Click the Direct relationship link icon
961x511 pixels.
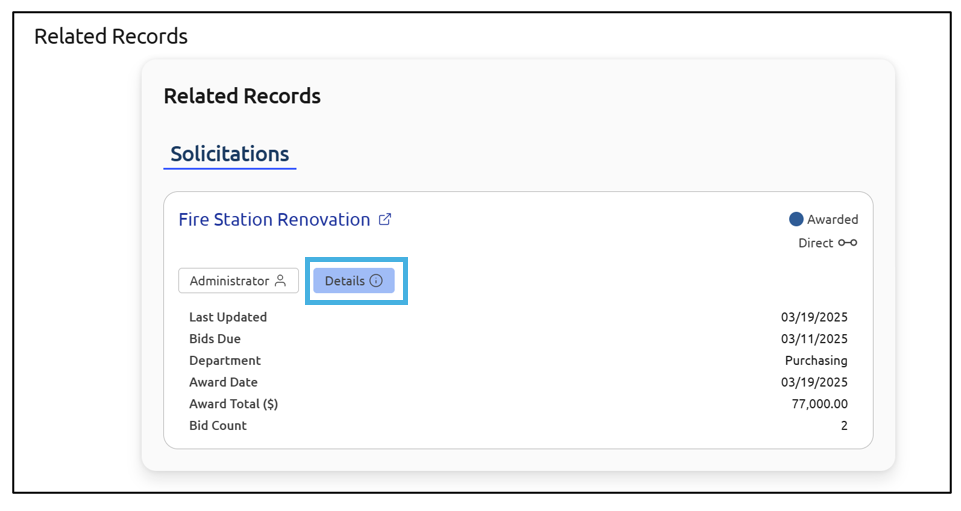tap(848, 243)
